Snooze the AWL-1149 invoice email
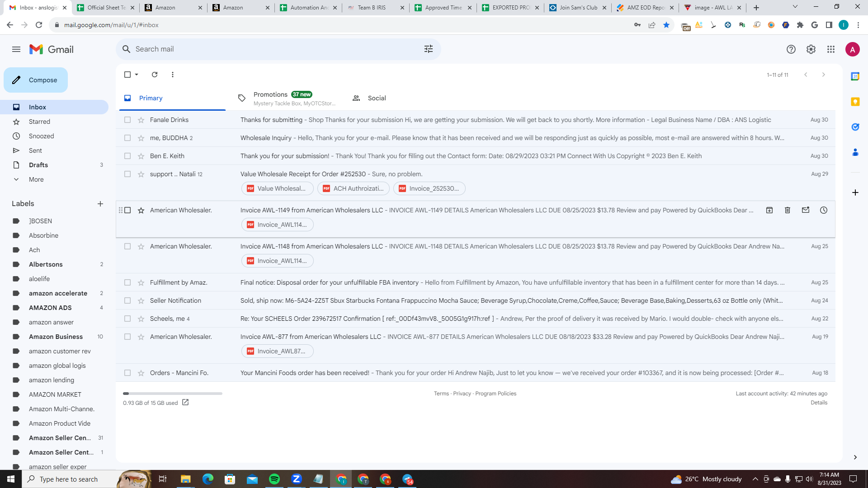 pyautogui.click(x=824, y=210)
